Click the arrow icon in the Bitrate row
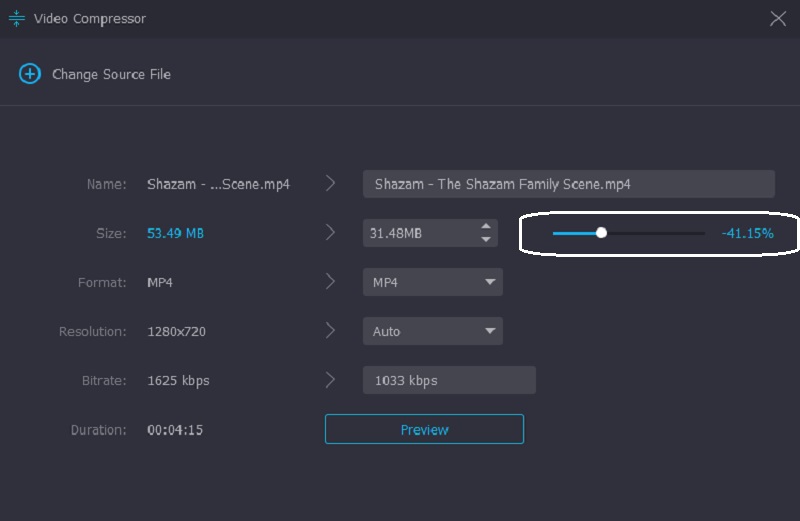 (x=331, y=380)
